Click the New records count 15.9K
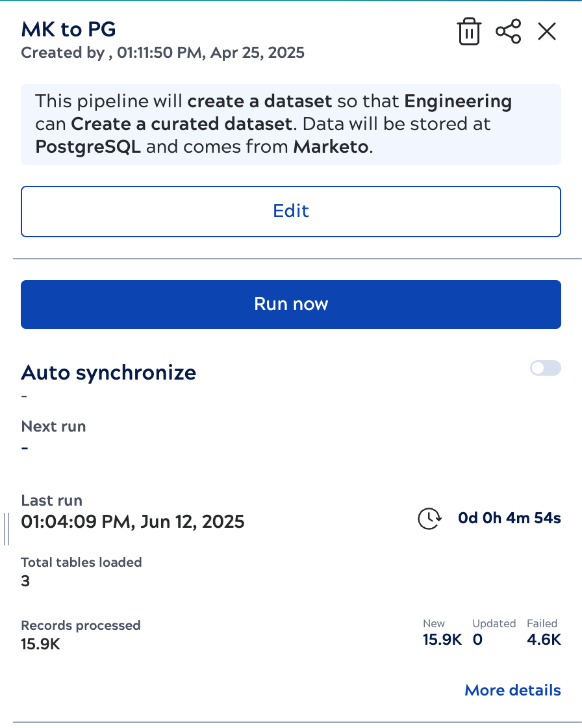582x728 pixels. coord(442,640)
